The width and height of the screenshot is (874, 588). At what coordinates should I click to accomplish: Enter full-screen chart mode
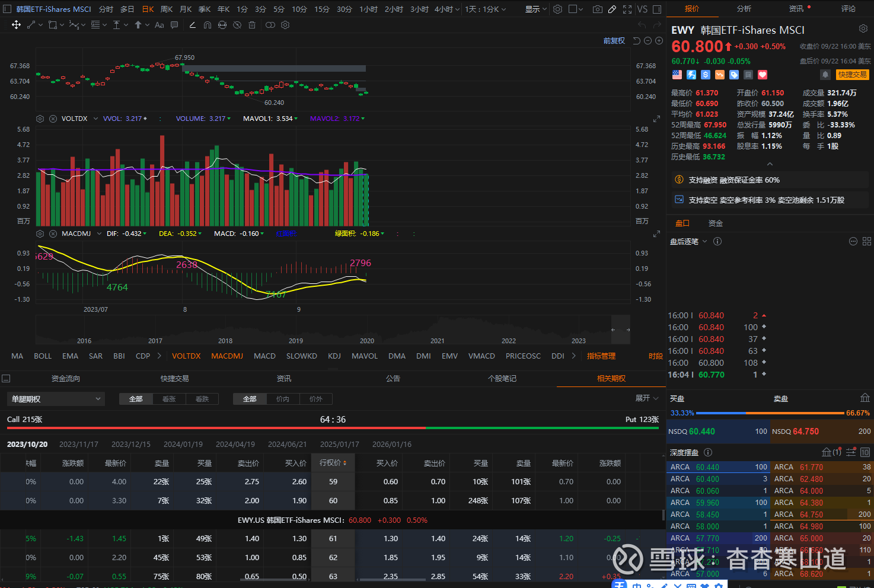coord(627,9)
